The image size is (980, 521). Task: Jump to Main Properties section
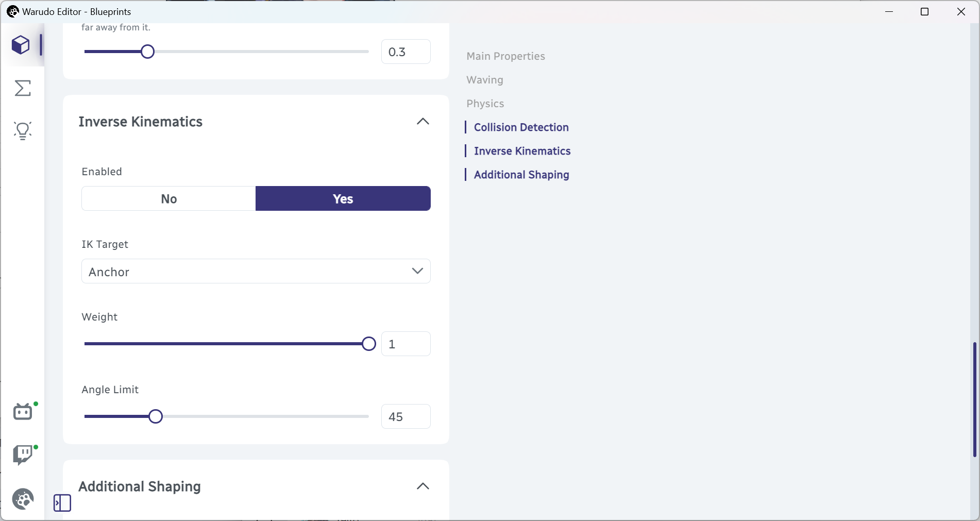(x=506, y=56)
